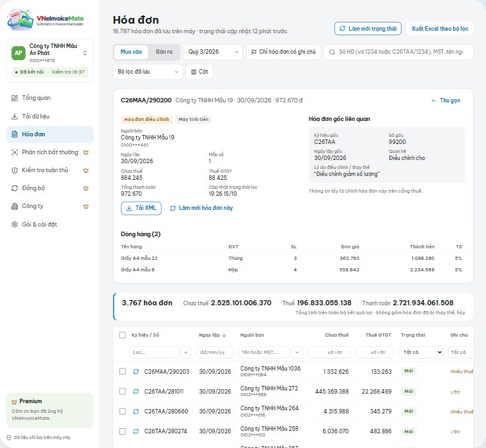486x448 pixels.
Task: Download invoice with Tải XML button
Action: click(141, 208)
